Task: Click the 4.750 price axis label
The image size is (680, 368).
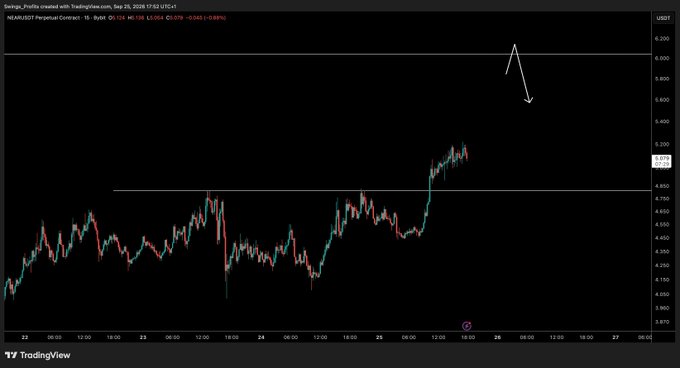Action: (x=662, y=199)
